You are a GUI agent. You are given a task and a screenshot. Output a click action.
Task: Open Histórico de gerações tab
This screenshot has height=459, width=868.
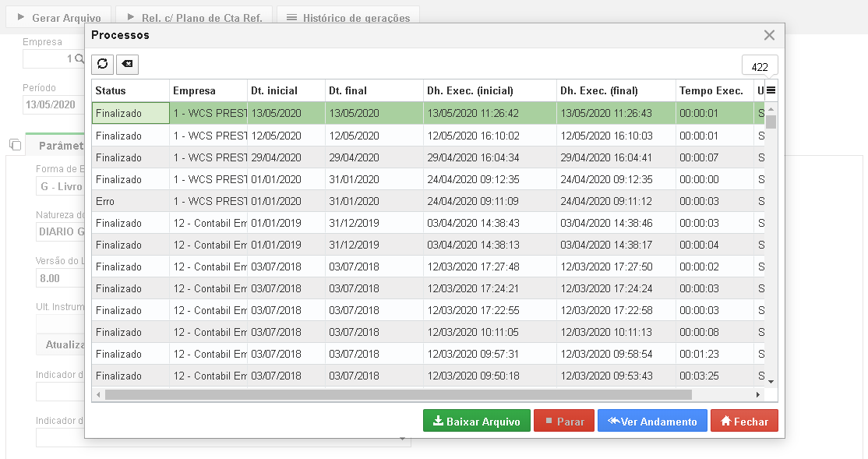click(x=348, y=17)
